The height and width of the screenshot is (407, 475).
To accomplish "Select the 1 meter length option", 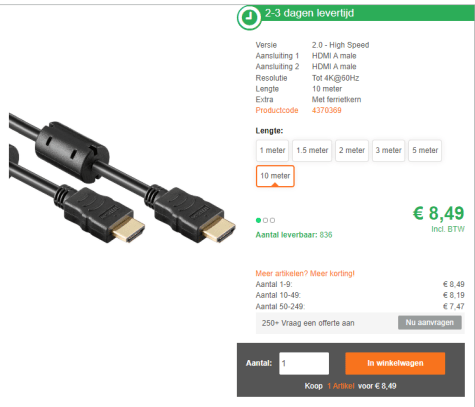I will [x=272, y=151].
